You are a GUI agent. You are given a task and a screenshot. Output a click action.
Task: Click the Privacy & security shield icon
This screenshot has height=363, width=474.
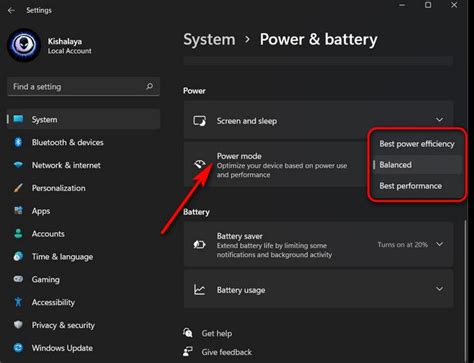point(18,325)
